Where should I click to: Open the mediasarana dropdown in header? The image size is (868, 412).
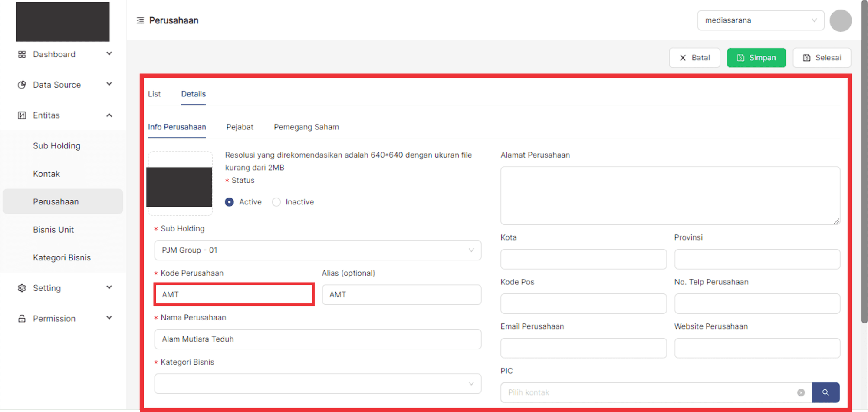[760, 20]
